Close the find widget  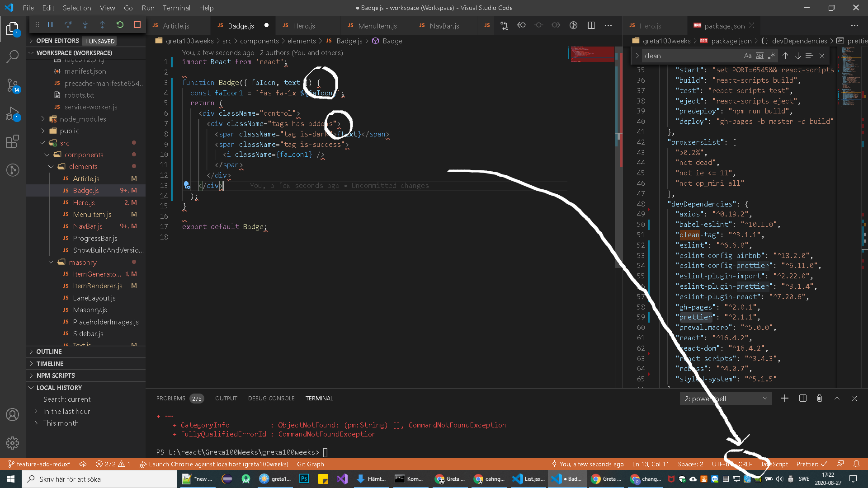[x=822, y=56]
